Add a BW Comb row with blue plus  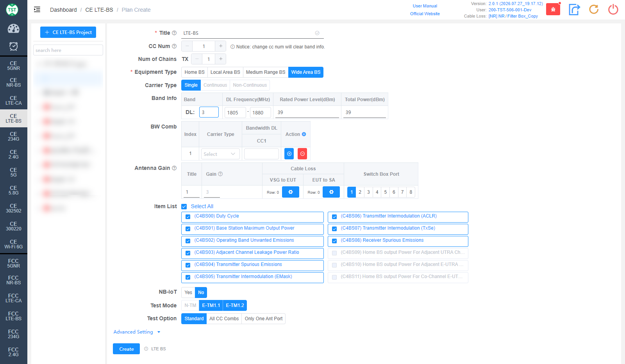289,154
